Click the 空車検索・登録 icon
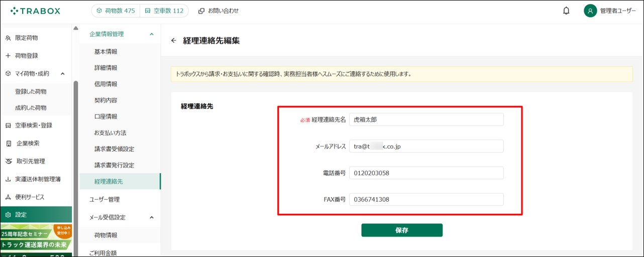The width and height of the screenshot is (644, 257). (8, 125)
